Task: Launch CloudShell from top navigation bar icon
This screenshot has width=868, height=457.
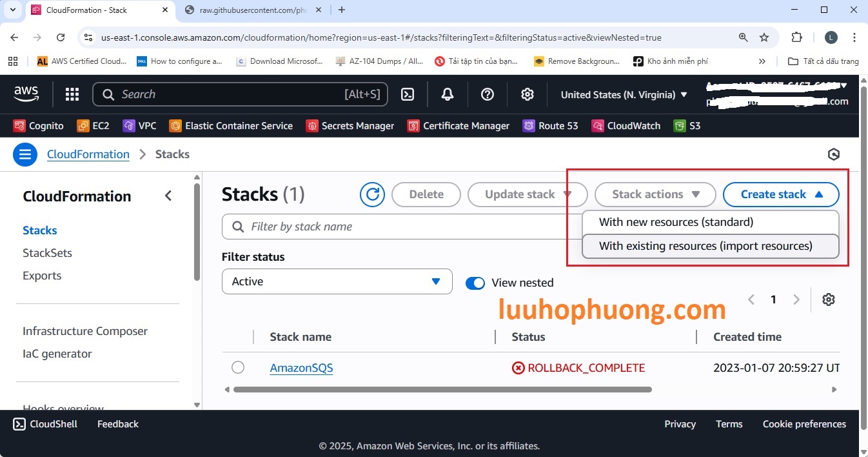Action: 408,95
